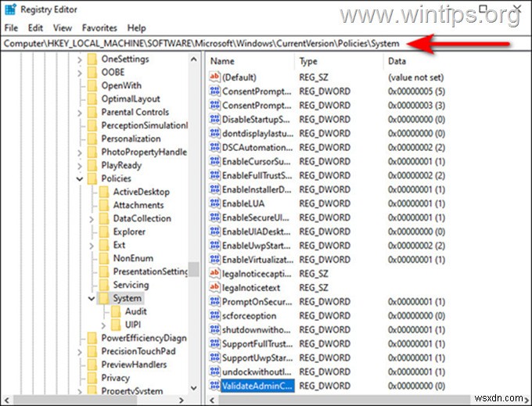This screenshot has height=406, width=532.
Task: Click the DWORD icon beside PromptOnSecur...
Action: point(214,301)
